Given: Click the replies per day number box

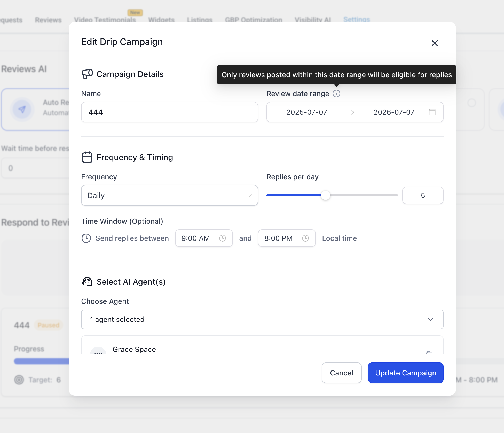Looking at the screenshot, I should pos(423,195).
